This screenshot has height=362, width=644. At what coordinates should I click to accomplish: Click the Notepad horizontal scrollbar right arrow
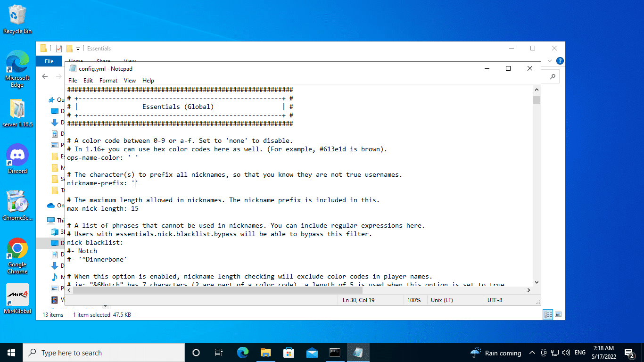point(529,290)
